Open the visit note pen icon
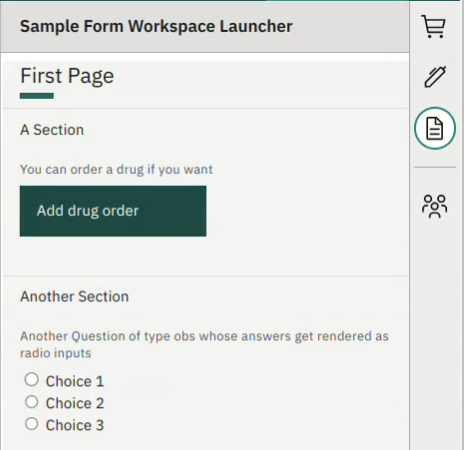 (x=435, y=77)
